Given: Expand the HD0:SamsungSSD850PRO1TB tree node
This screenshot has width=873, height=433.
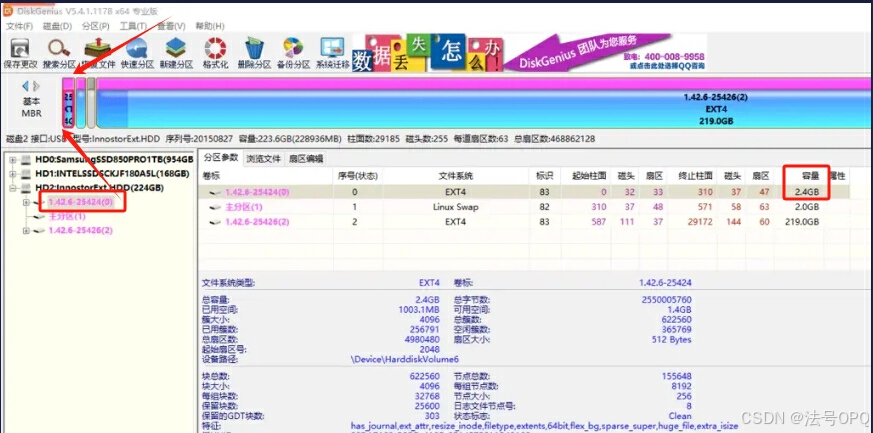Looking at the screenshot, I should click(13, 160).
